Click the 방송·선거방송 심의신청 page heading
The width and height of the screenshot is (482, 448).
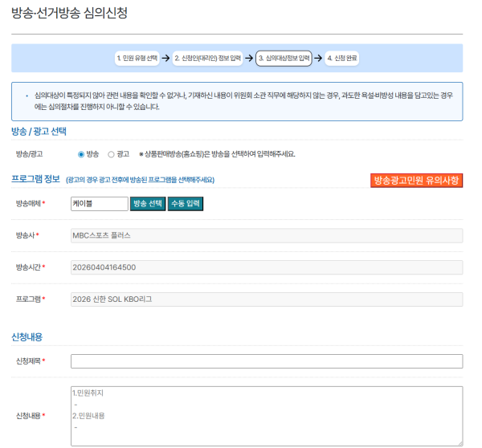click(69, 14)
